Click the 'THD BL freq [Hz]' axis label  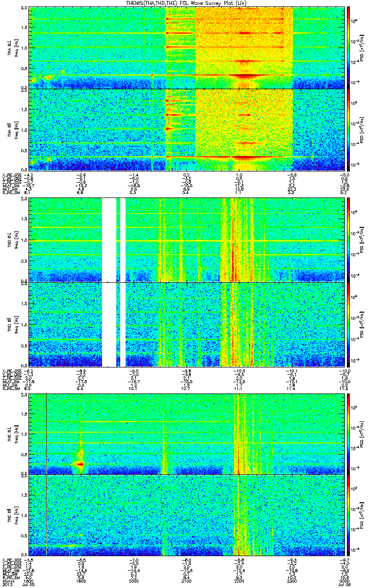pyautogui.click(x=13, y=240)
